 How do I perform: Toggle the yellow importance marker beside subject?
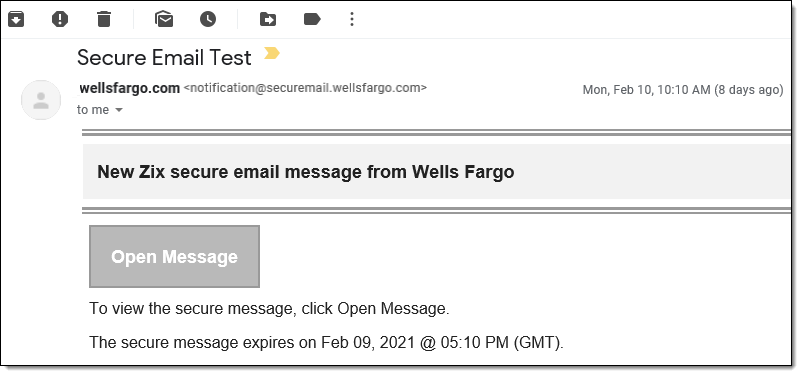pos(272,53)
